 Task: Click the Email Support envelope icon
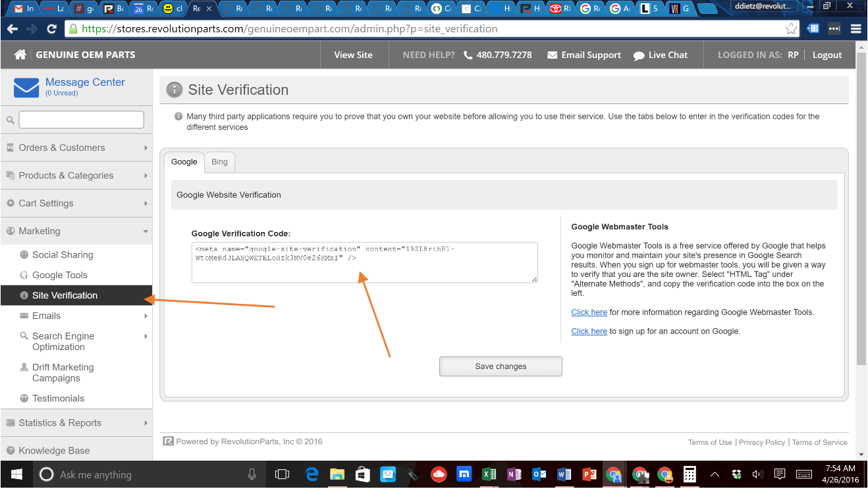(x=553, y=55)
